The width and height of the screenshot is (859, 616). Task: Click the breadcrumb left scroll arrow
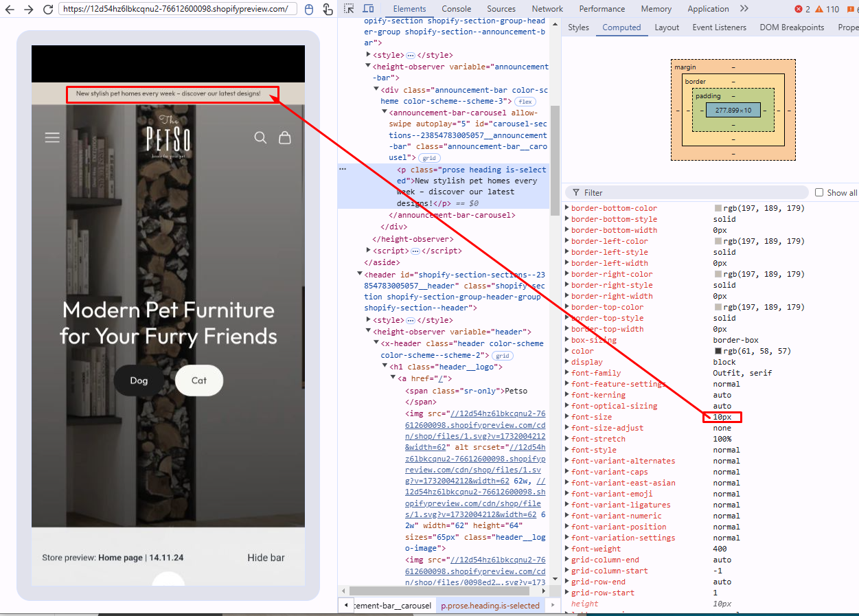[x=346, y=606]
